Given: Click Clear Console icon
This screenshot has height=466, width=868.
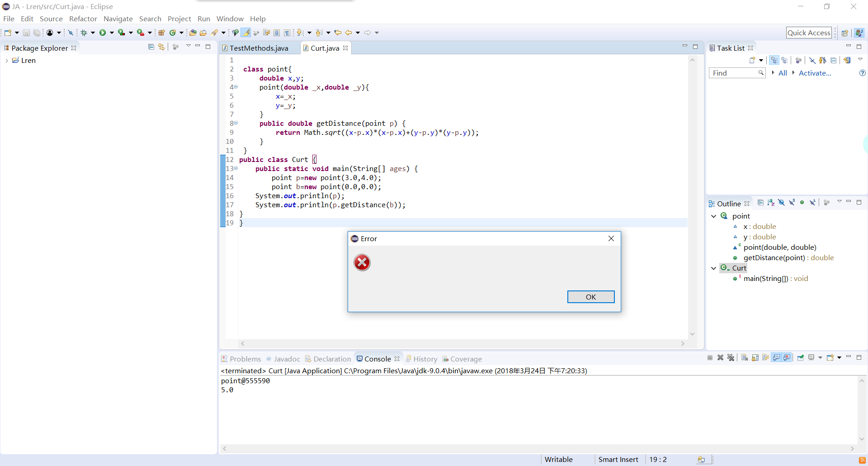Looking at the screenshot, I should coord(745,358).
